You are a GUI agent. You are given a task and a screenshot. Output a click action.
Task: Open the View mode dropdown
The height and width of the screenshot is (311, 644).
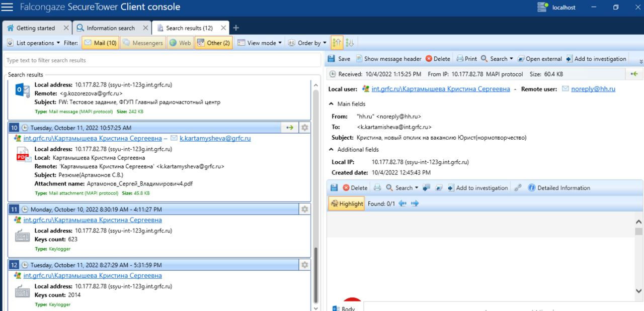pos(260,43)
